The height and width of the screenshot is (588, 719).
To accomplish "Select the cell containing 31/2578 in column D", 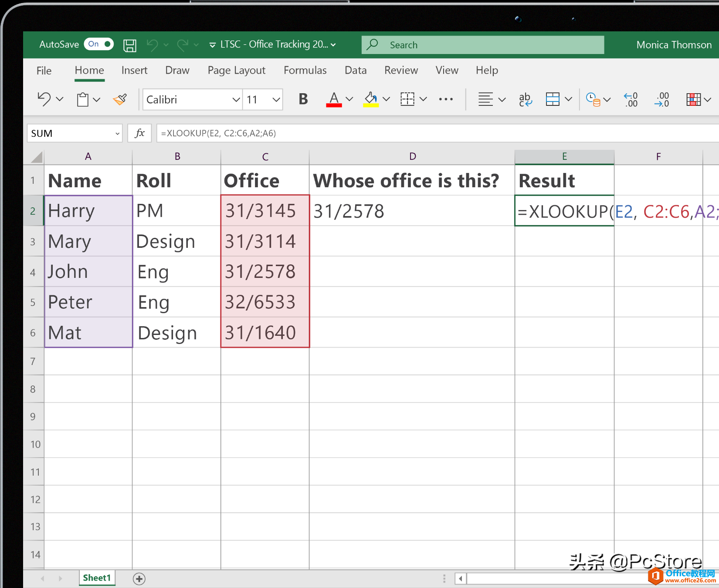I will (412, 211).
